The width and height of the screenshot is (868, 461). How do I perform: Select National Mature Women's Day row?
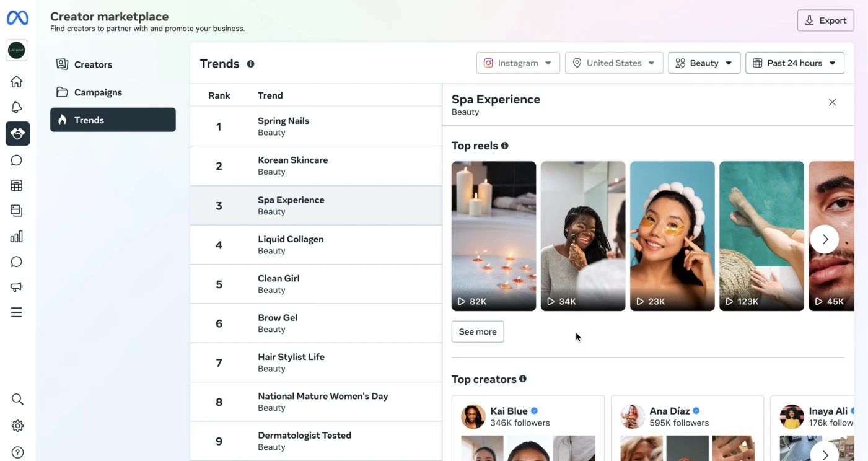[x=316, y=402]
